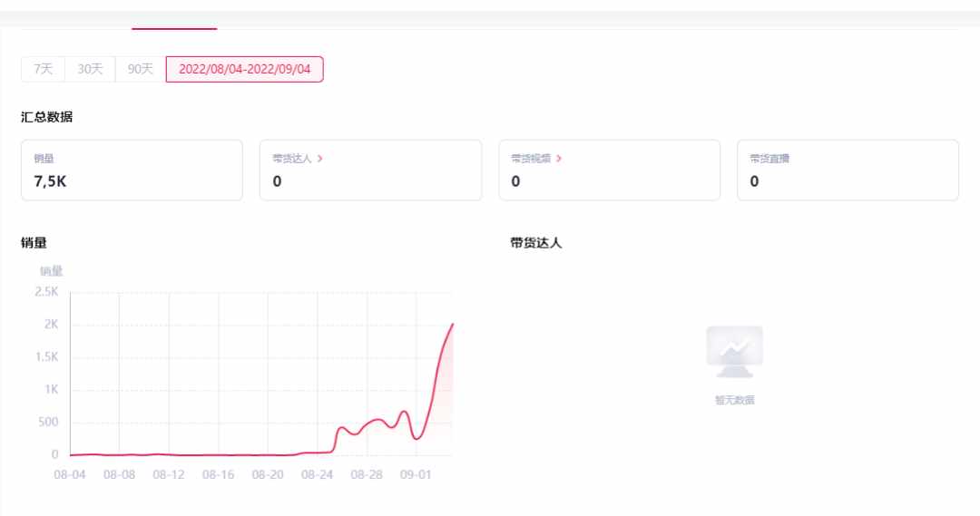Click the sales chart peak near 2K

(x=452, y=325)
